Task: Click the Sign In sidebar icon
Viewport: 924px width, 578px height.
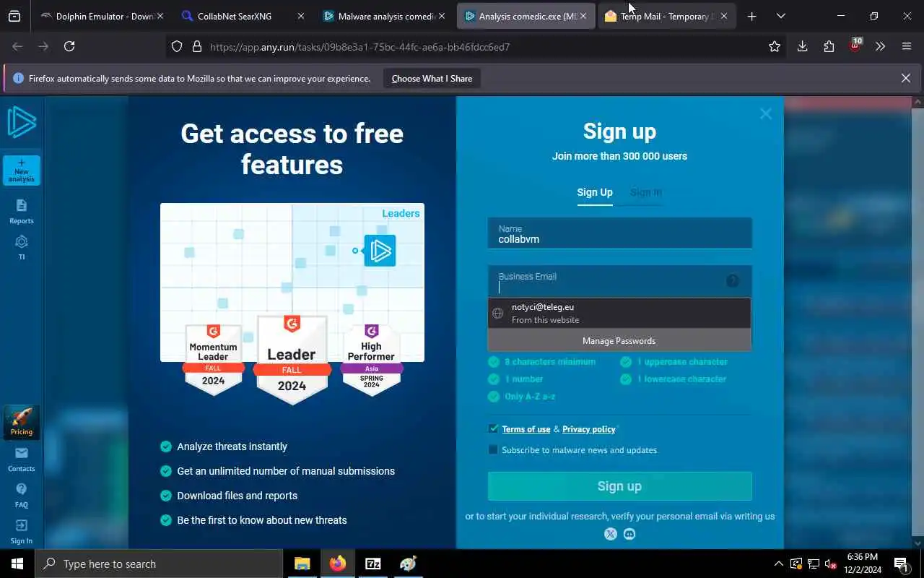Action: pyautogui.click(x=22, y=531)
